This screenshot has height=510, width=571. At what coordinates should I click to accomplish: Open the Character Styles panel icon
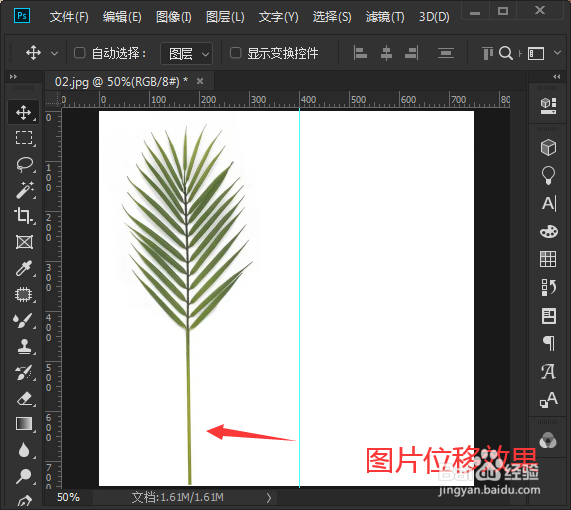coord(548,400)
